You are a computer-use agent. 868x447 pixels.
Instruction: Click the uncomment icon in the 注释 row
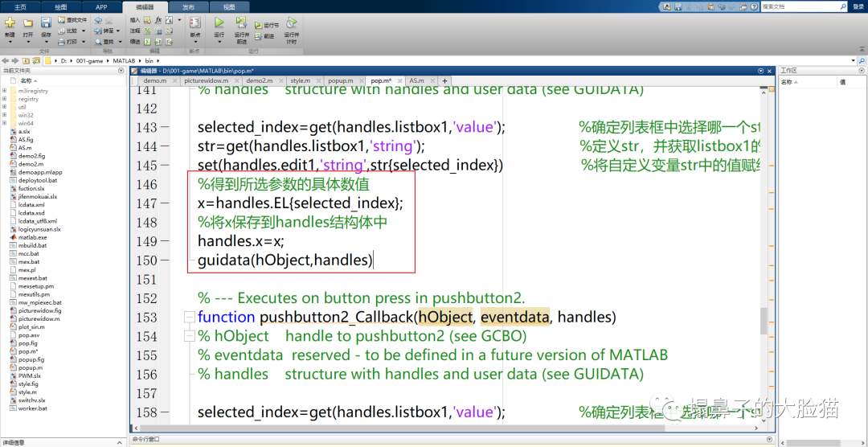[158, 31]
